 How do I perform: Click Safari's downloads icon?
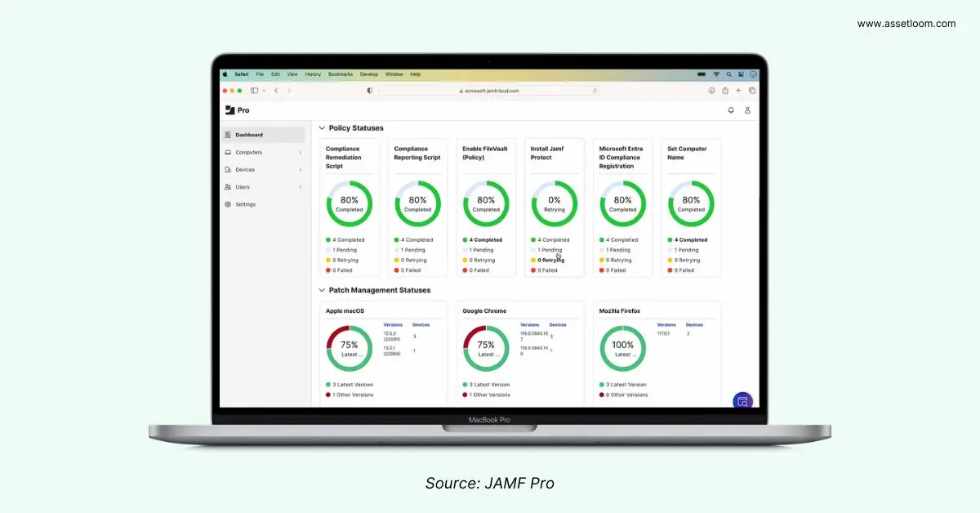point(711,91)
